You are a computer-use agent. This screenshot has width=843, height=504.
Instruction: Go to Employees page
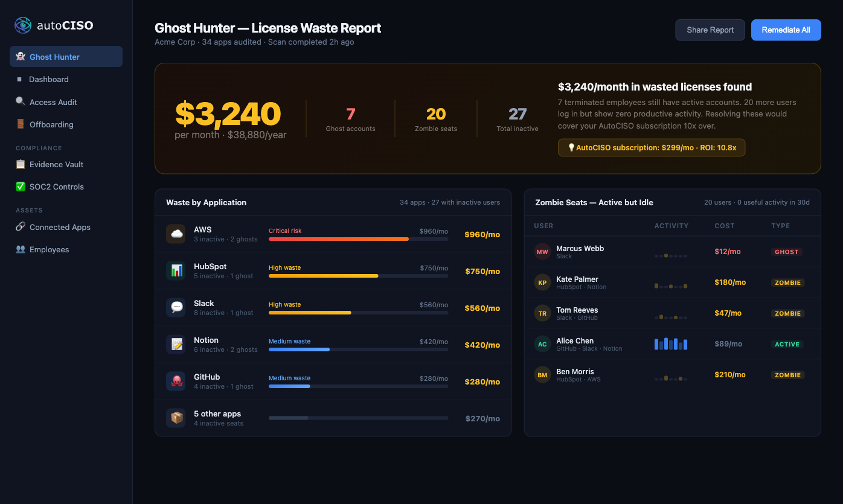(x=66, y=249)
